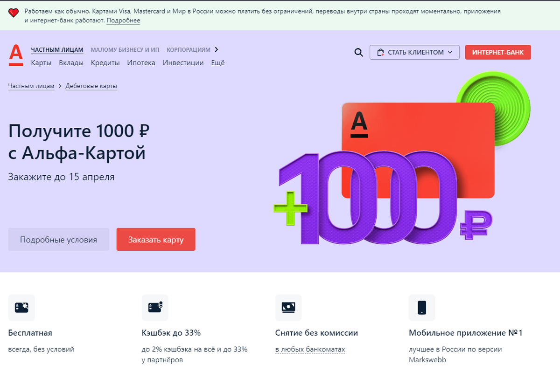
Task: Click the heart icon in notice banner
Action: point(14,12)
